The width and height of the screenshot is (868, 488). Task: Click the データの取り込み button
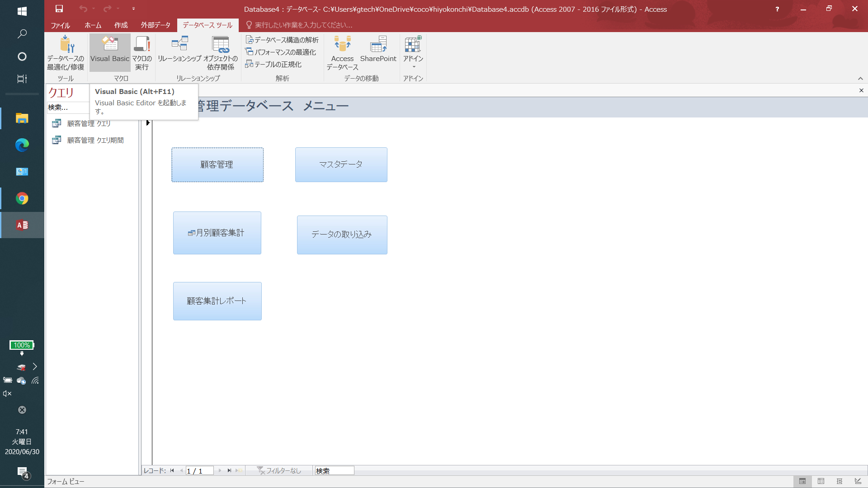[x=342, y=235]
